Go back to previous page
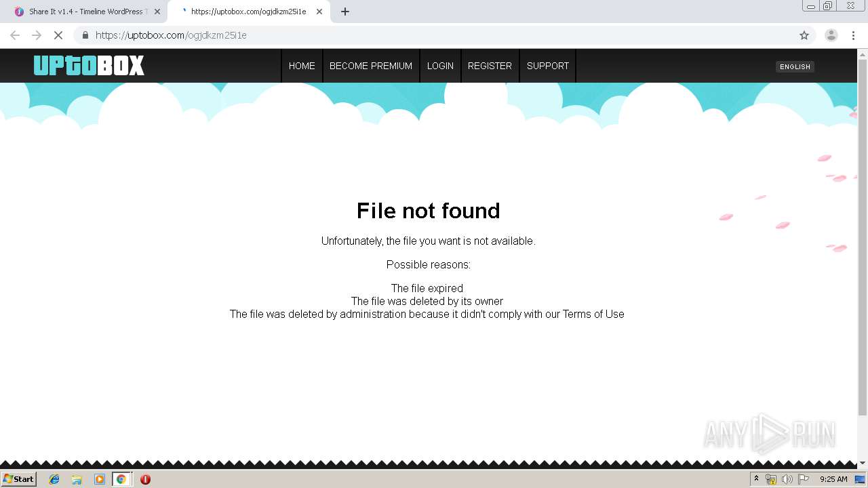 (x=15, y=35)
